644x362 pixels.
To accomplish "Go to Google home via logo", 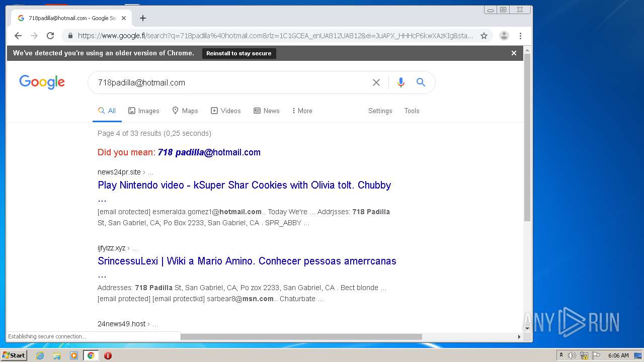I will (x=42, y=82).
